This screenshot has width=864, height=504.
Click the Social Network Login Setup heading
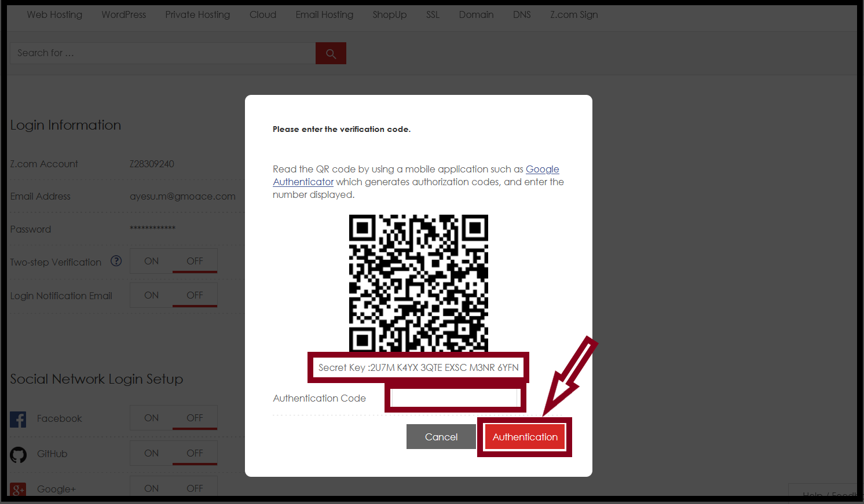tap(97, 379)
